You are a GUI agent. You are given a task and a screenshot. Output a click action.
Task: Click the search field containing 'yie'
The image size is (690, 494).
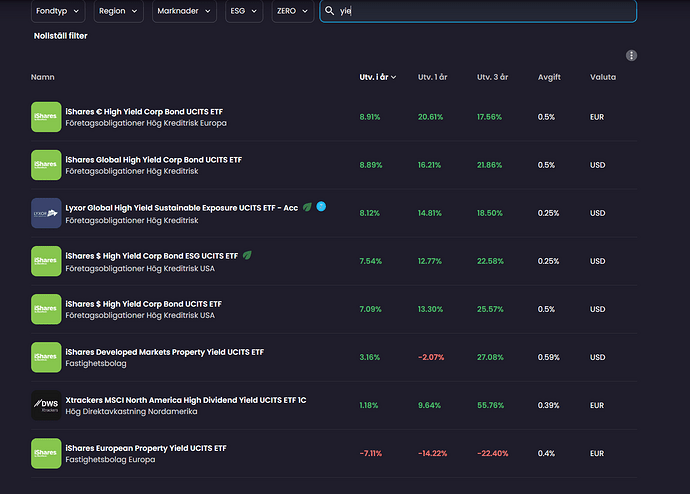click(x=478, y=11)
